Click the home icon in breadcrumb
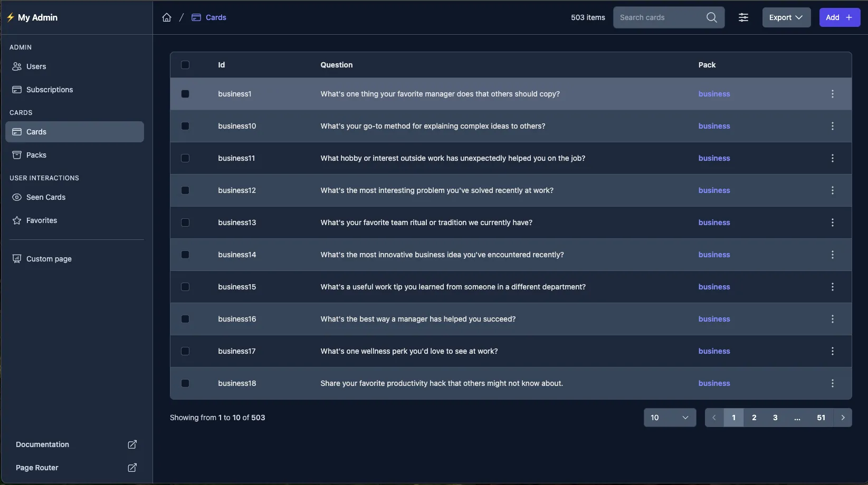868x485 pixels. click(x=167, y=17)
